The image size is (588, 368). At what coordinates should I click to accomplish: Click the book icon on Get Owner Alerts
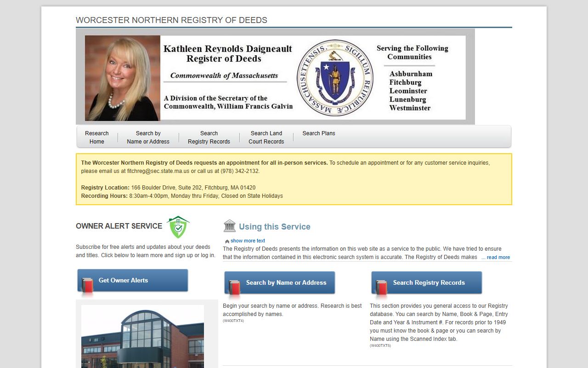pos(87,286)
